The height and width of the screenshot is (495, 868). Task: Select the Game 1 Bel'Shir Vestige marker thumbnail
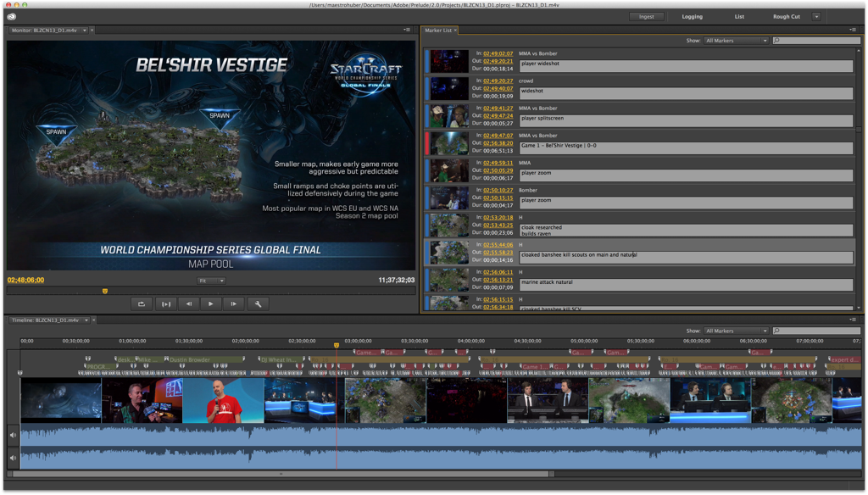[x=449, y=143]
